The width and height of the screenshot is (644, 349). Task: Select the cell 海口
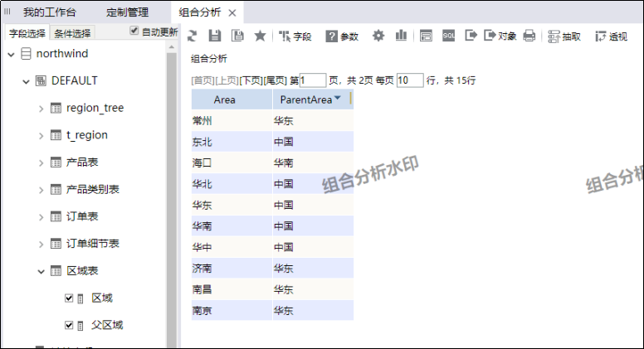click(232, 162)
